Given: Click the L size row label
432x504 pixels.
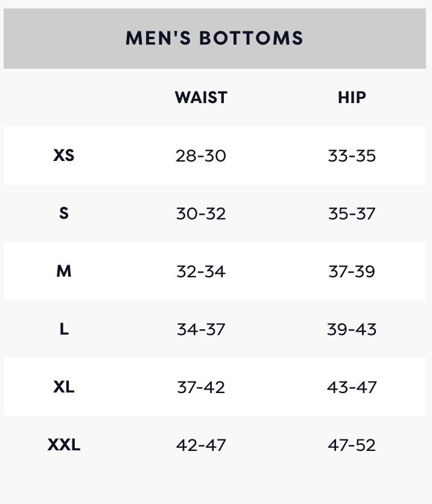Looking at the screenshot, I should [x=64, y=329].
